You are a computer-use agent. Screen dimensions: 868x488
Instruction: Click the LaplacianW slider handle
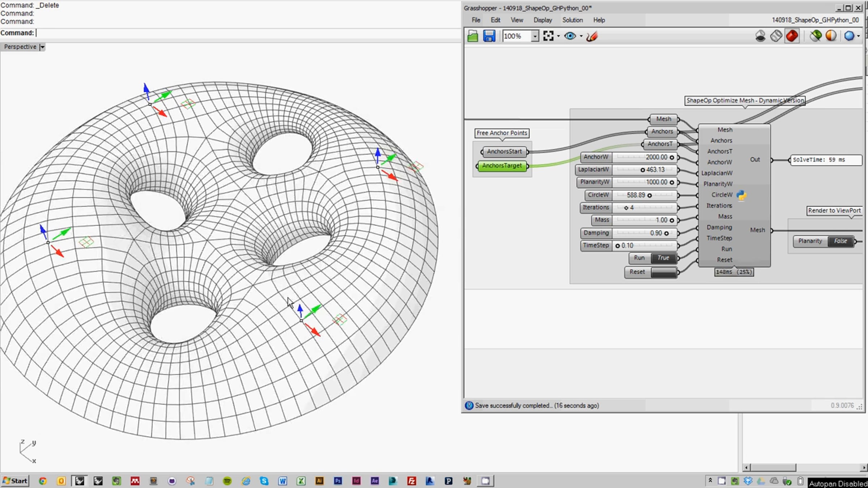point(643,170)
